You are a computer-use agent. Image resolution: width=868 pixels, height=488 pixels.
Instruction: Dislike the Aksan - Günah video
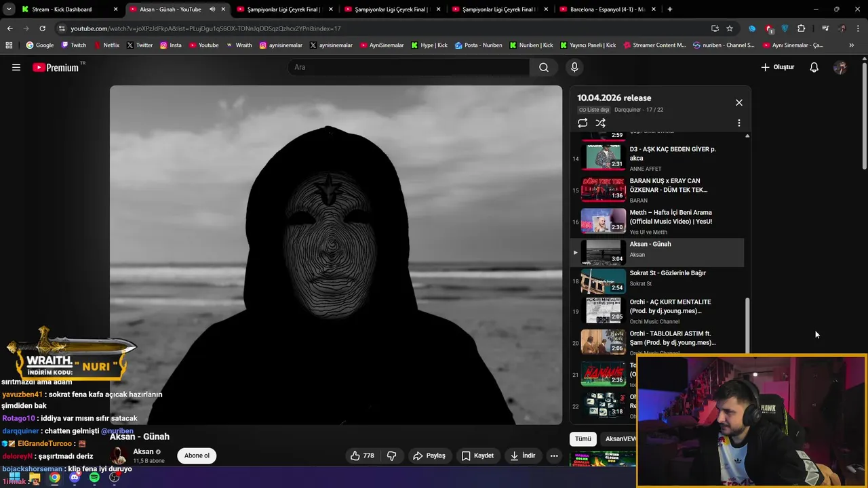click(x=391, y=455)
